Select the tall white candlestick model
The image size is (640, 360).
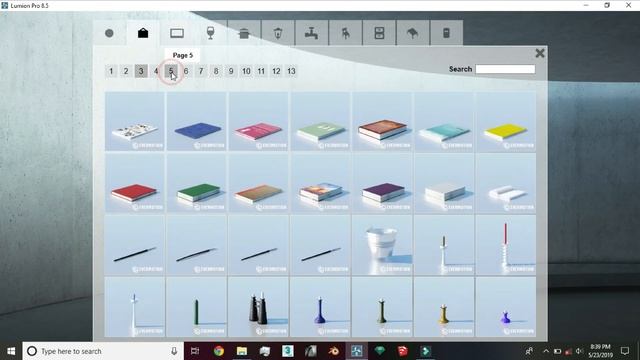pos(135,307)
